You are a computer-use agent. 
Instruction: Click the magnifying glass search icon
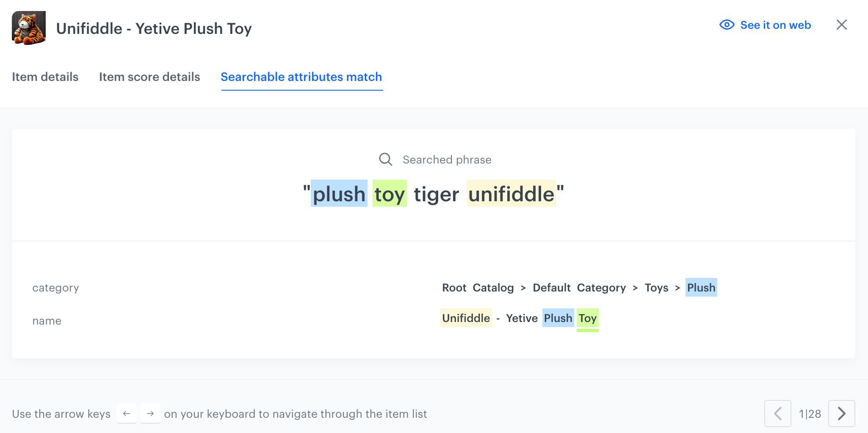click(385, 159)
